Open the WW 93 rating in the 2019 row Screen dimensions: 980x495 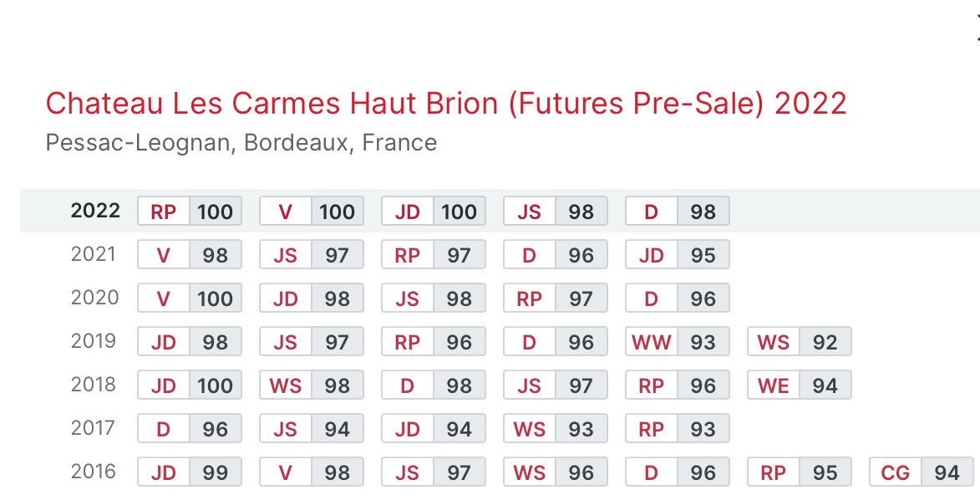point(677,342)
